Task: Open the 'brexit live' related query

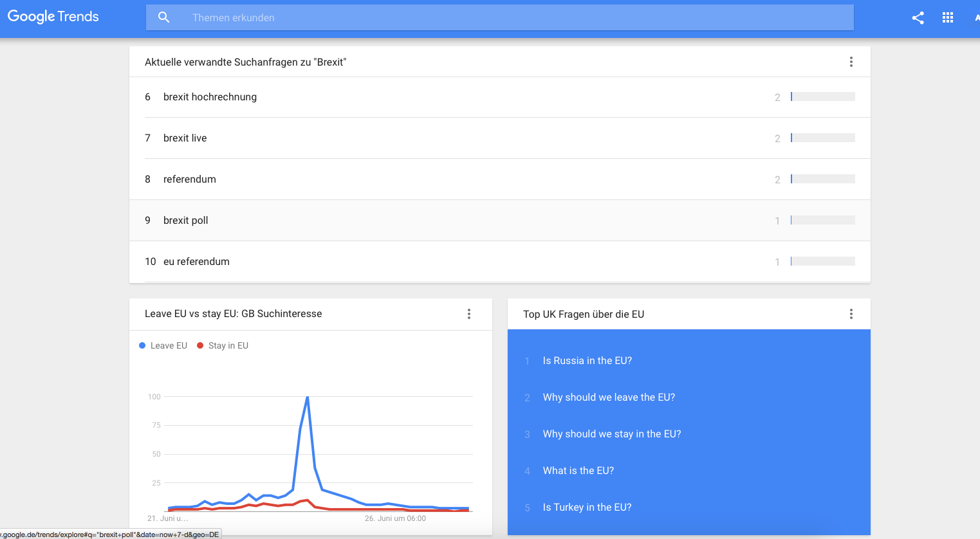Action: coord(185,138)
